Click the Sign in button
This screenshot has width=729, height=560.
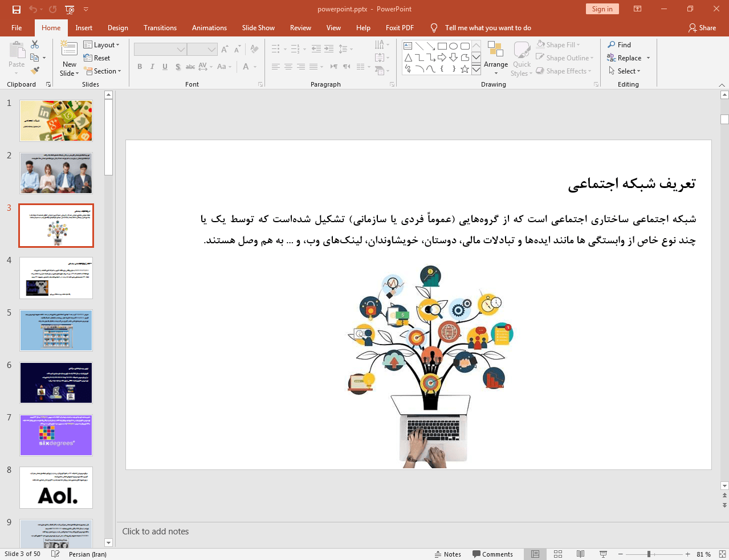pos(602,9)
